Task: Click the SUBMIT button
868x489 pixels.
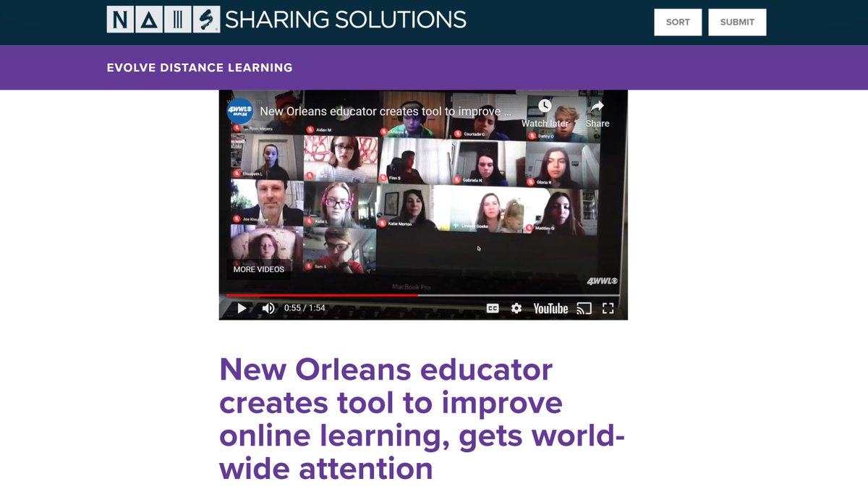Action: [x=737, y=22]
